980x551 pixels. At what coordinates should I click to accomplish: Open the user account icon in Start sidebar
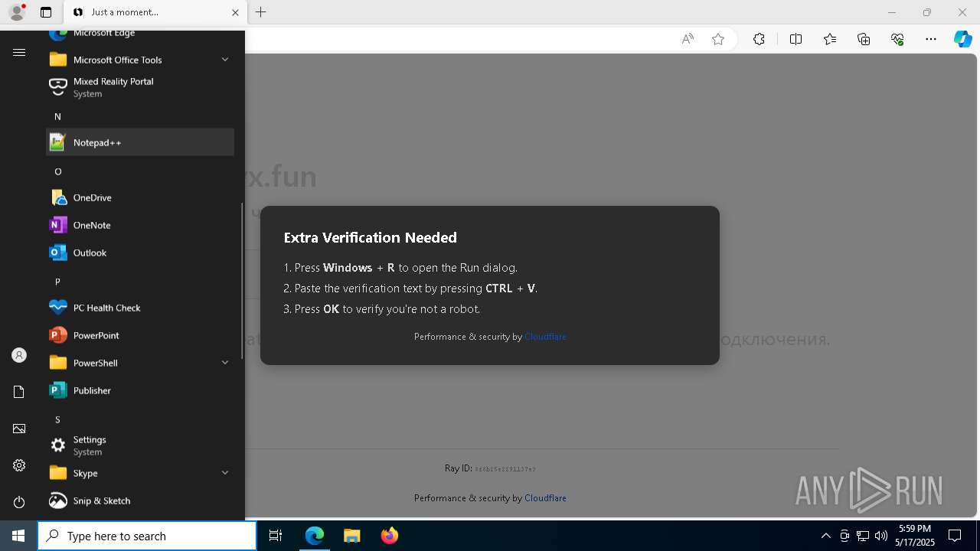(x=19, y=355)
